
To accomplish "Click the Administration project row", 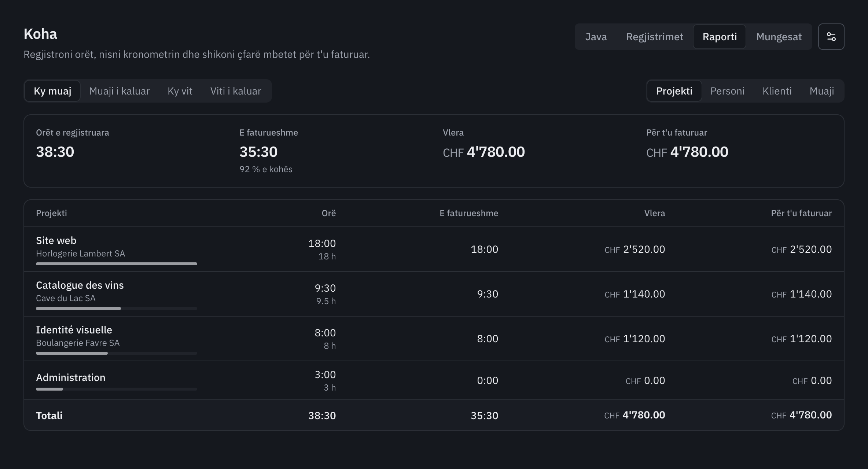I will tap(434, 380).
